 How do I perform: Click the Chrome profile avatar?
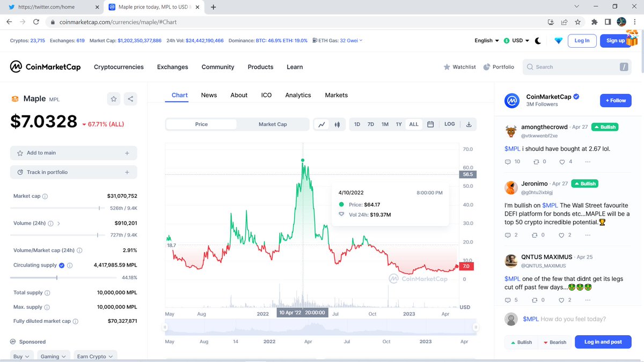[621, 22]
